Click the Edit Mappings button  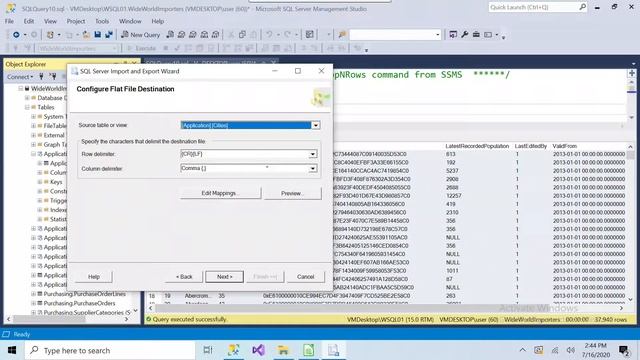(x=220, y=193)
